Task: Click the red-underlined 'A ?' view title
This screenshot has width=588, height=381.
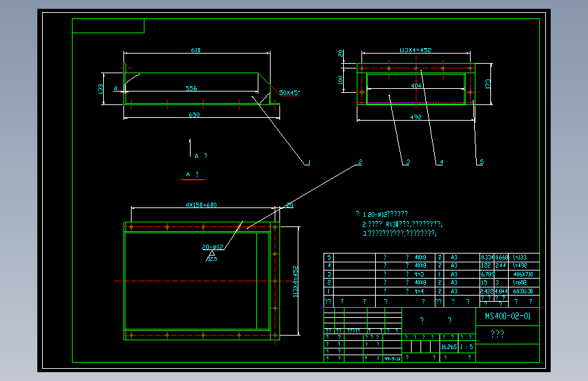Action: coord(193,174)
